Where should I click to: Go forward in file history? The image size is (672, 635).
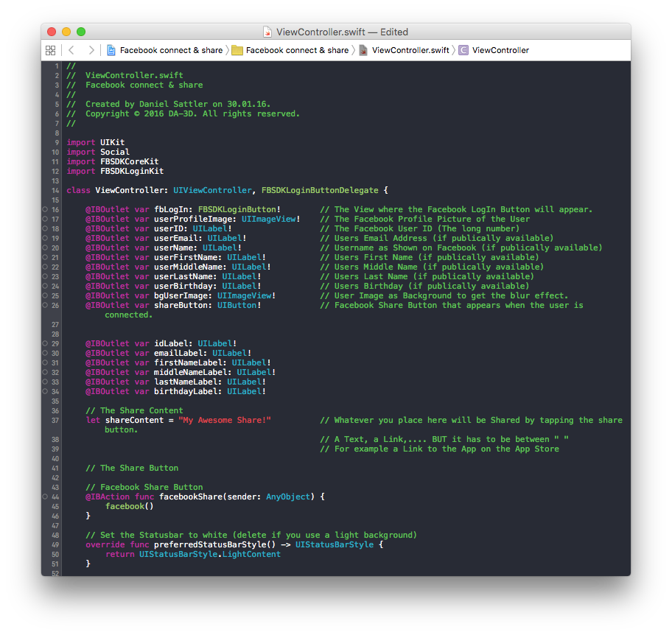[91, 51]
